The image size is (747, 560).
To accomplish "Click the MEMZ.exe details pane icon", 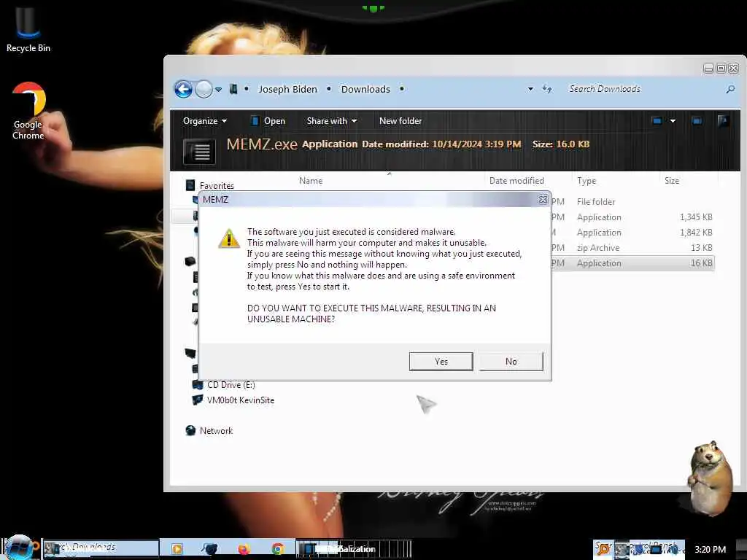I will (199, 152).
